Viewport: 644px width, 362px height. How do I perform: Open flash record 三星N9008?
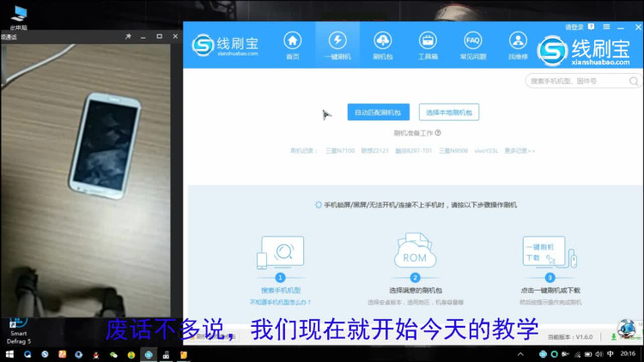pyautogui.click(x=453, y=151)
